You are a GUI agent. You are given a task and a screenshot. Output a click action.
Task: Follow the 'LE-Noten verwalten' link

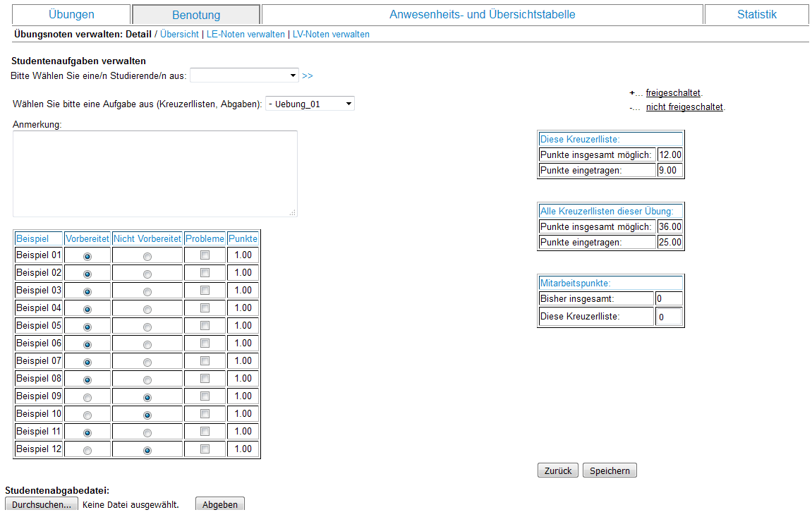coord(246,34)
